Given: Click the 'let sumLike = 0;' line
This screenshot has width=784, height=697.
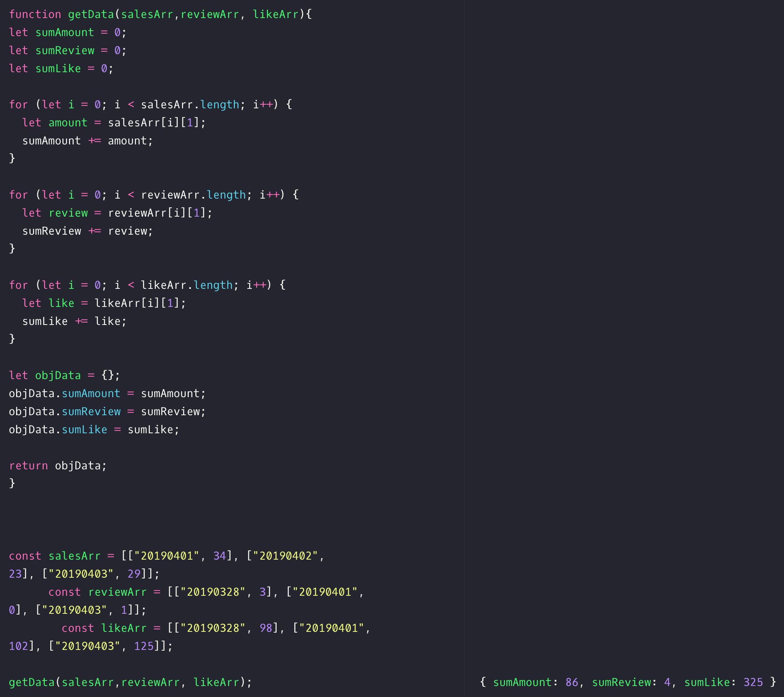Looking at the screenshot, I should (61, 69).
